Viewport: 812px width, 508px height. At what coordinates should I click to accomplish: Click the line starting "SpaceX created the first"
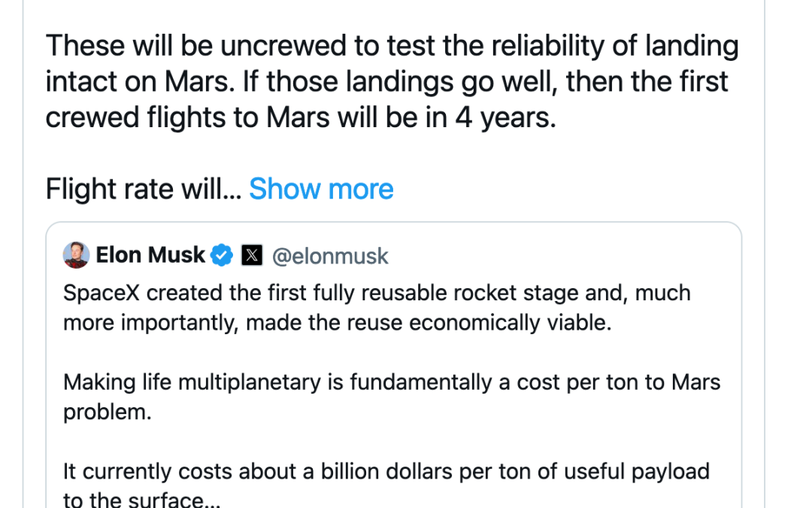coord(376,293)
